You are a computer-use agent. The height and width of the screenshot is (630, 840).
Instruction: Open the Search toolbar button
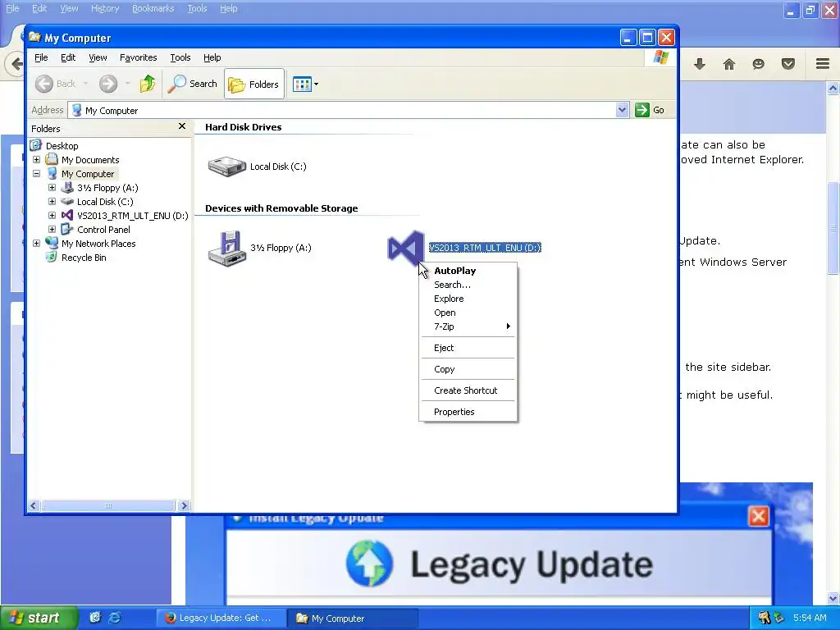point(192,84)
